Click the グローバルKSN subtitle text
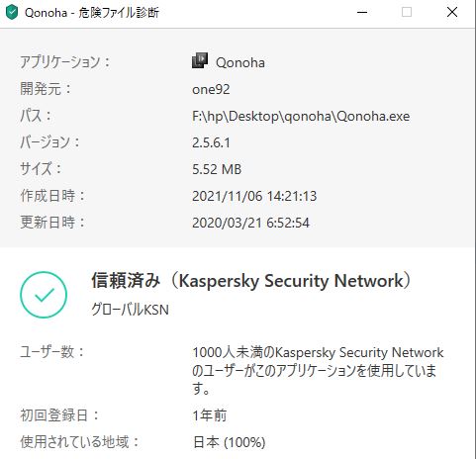Image resolution: width=476 pixels, height=459 pixels. [130, 310]
